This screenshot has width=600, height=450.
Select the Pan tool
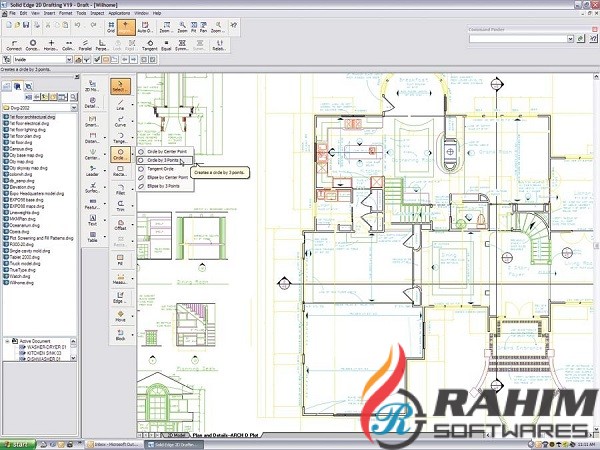tap(203, 27)
